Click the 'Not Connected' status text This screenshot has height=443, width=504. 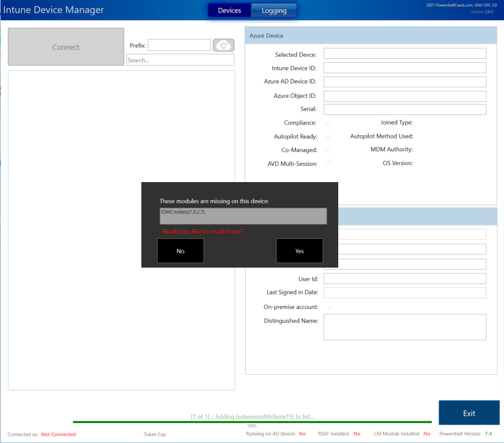pyautogui.click(x=58, y=434)
